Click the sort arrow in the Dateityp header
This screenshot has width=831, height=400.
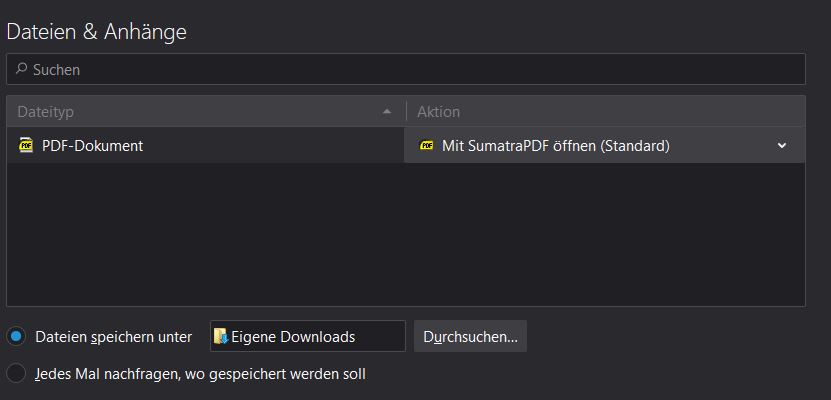(x=387, y=112)
